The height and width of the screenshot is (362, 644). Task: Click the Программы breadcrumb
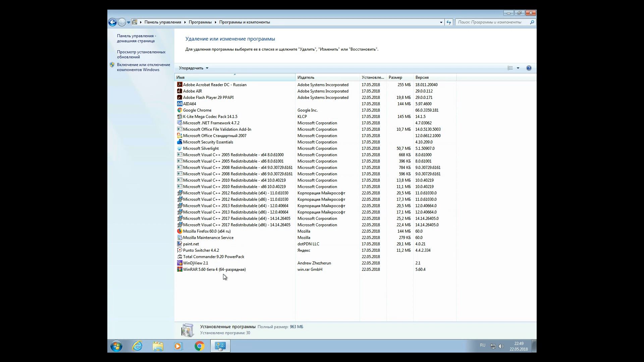200,22
